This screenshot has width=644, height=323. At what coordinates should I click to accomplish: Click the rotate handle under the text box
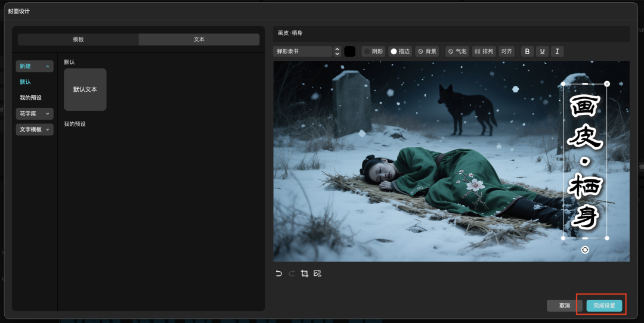585,250
